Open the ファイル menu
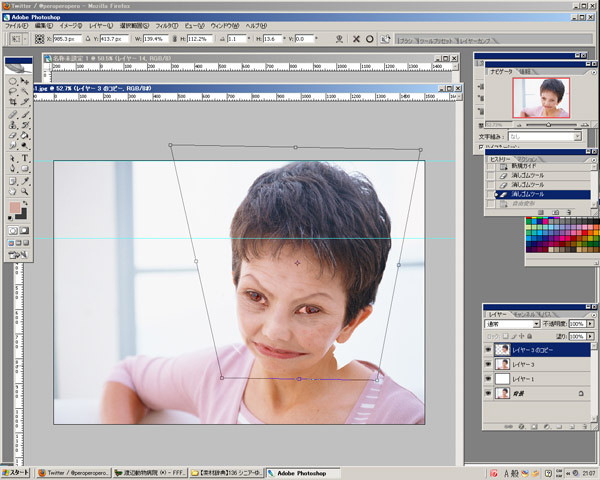 pyautogui.click(x=16, y=26)
